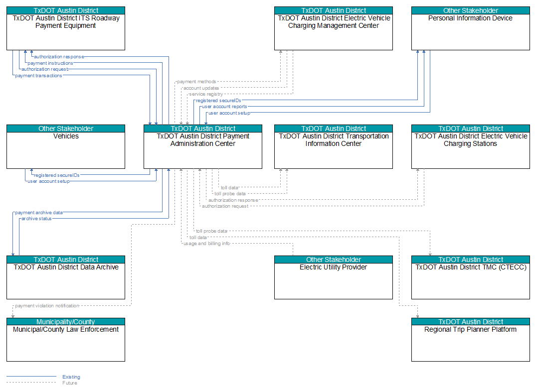Click 'toll data' label toward Transportation Information Center
Screen dimensions: 535x392
(230, 188)
